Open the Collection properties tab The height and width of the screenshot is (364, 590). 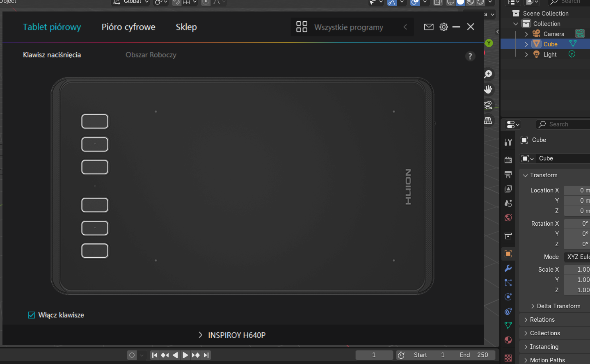pyautogui.click(x=508, y=236)
